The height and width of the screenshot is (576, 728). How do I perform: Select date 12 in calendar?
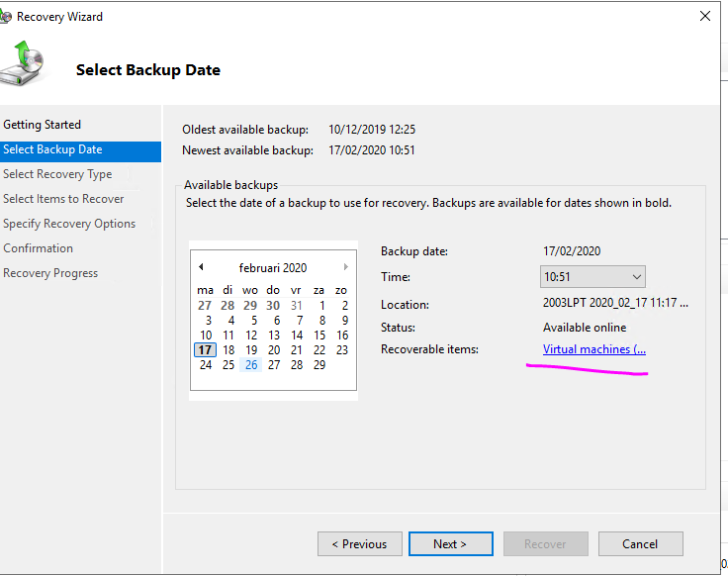click(x=251, y=335)
